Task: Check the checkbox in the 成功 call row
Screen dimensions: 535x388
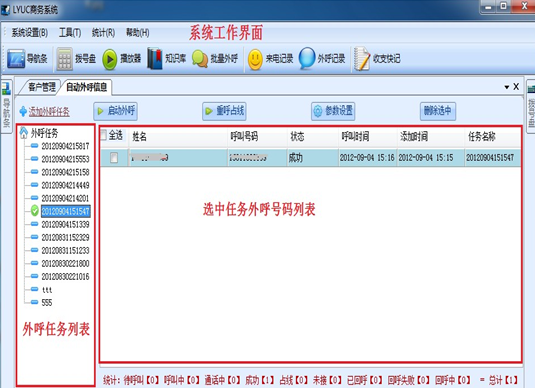Action: click(114, 158)
